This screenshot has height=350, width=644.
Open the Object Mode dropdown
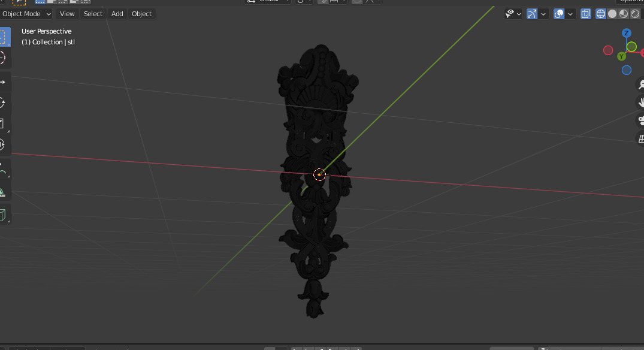[26, 14]
